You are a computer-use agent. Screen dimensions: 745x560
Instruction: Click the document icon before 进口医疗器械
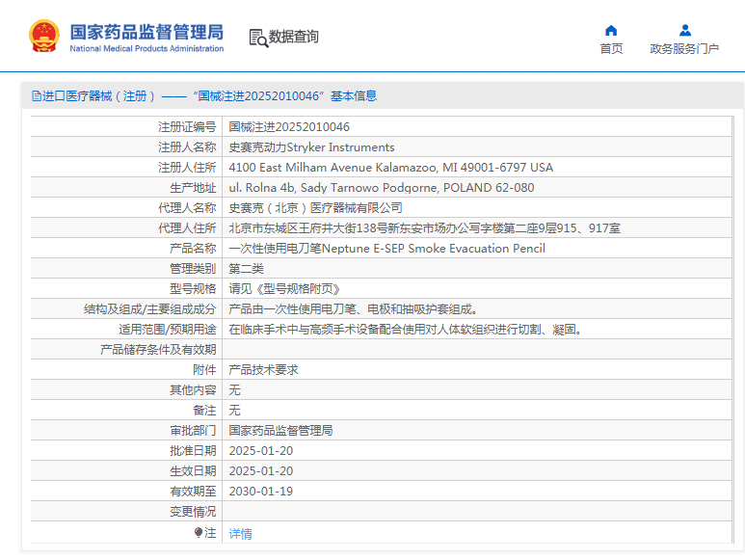coord(36,96)
